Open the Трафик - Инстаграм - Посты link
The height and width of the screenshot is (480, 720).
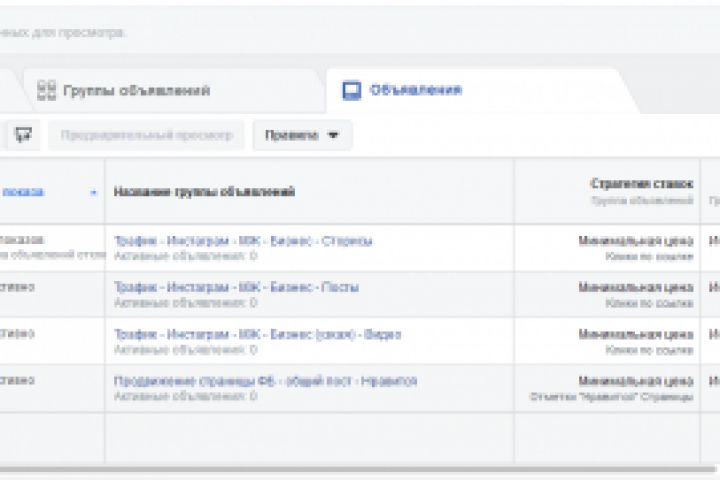[x=236, y=288]
